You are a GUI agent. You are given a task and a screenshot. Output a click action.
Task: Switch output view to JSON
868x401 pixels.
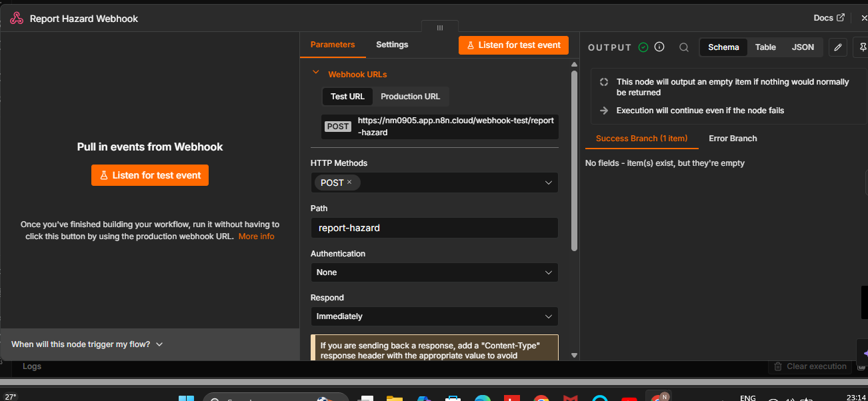coord(803,47)
